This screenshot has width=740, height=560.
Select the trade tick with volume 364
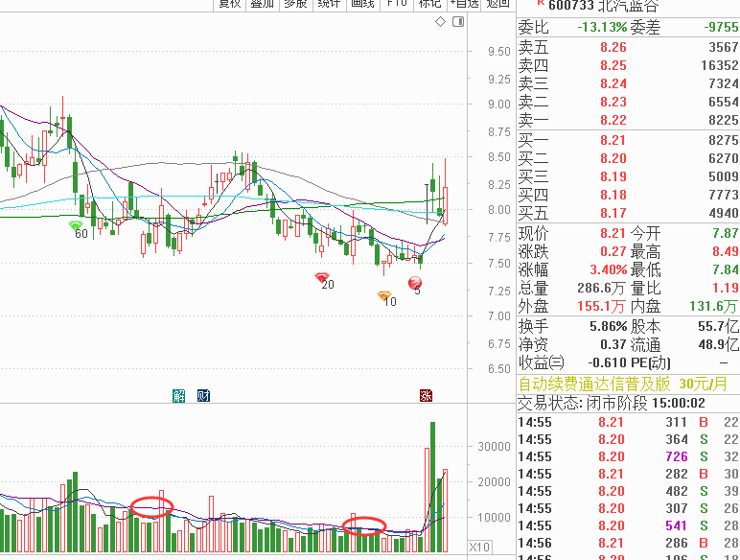(628, 439)
